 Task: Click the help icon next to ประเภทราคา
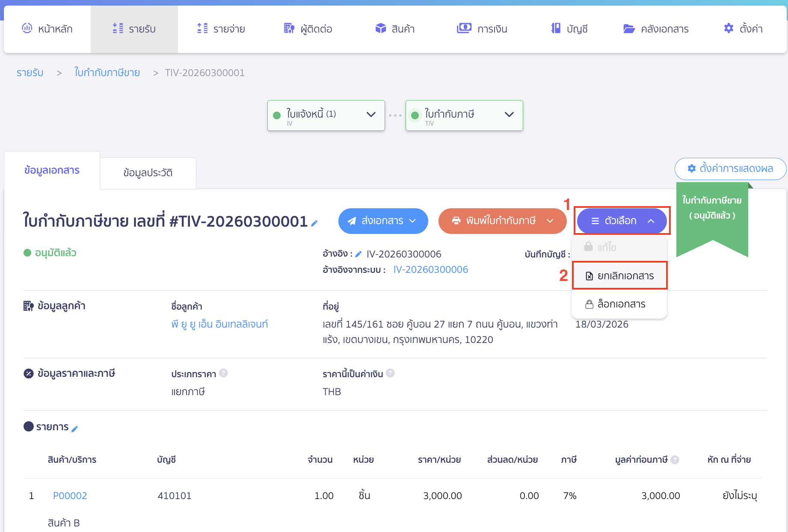click(x=223, y=373)
